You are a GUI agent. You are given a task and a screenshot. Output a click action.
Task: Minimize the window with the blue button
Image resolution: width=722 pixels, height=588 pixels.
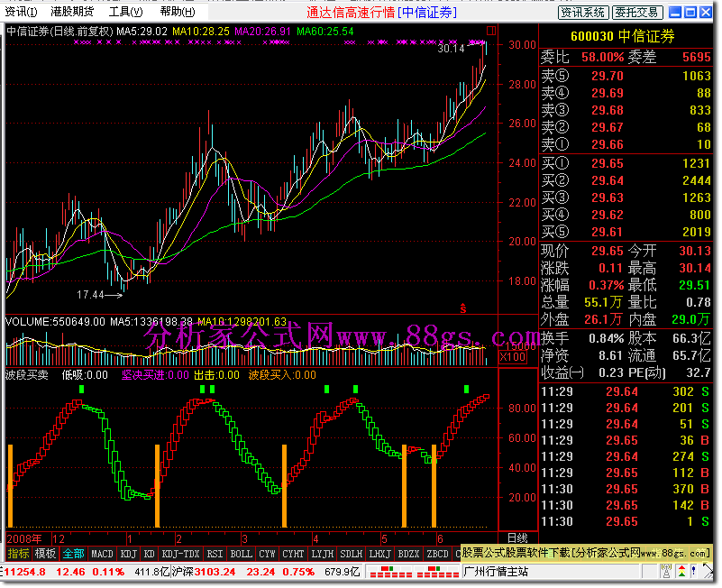[x=675, y=13]
